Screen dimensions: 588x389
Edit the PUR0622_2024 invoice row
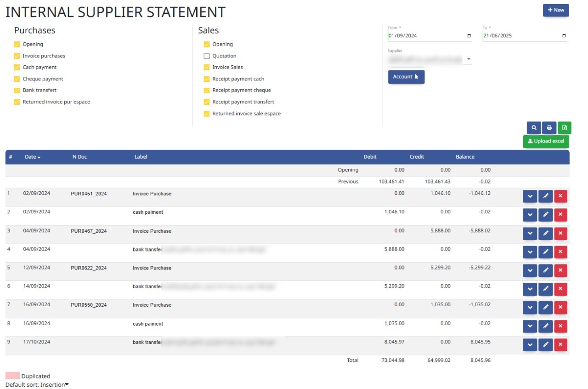pyautogui.click(x=545, y=270)
